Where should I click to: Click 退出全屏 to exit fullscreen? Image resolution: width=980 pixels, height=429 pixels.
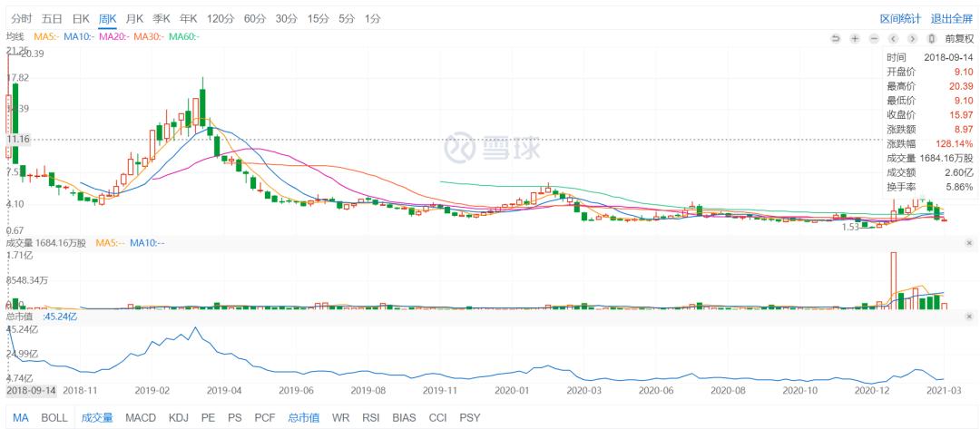[x=951, y=19]
